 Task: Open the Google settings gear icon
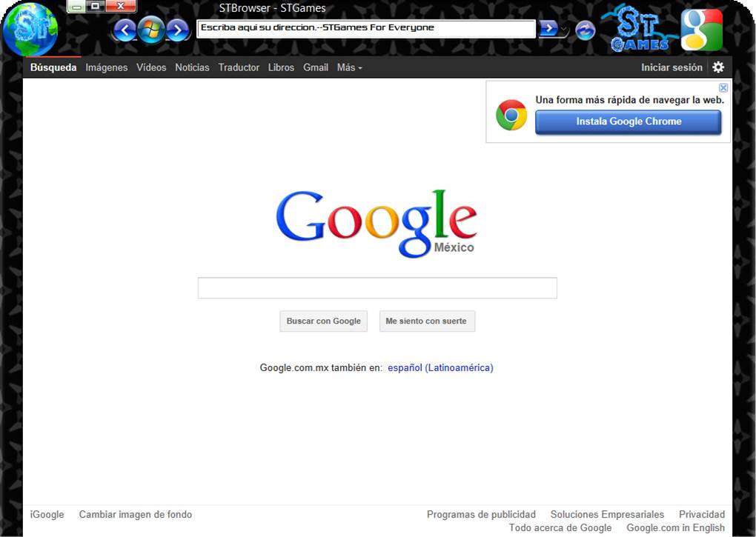[718, 67]
